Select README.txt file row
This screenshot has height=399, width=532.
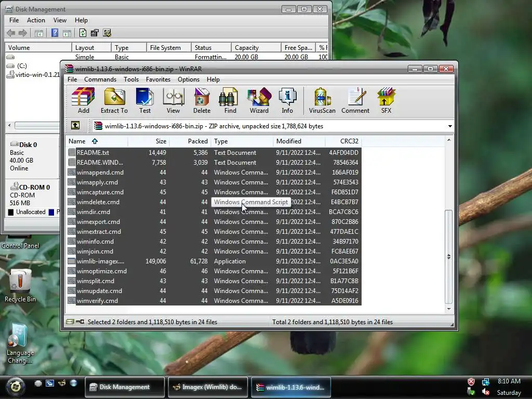click(x=214, y=153)
